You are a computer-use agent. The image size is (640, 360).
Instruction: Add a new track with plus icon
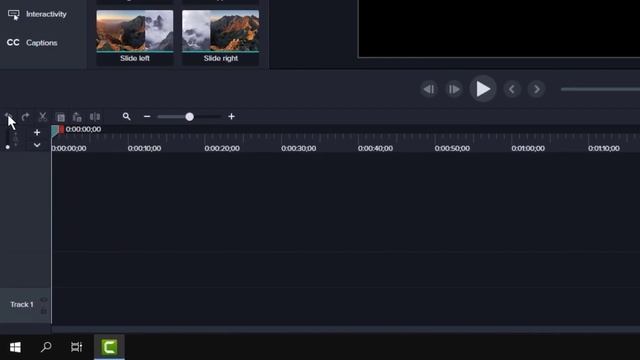point(37,132)
